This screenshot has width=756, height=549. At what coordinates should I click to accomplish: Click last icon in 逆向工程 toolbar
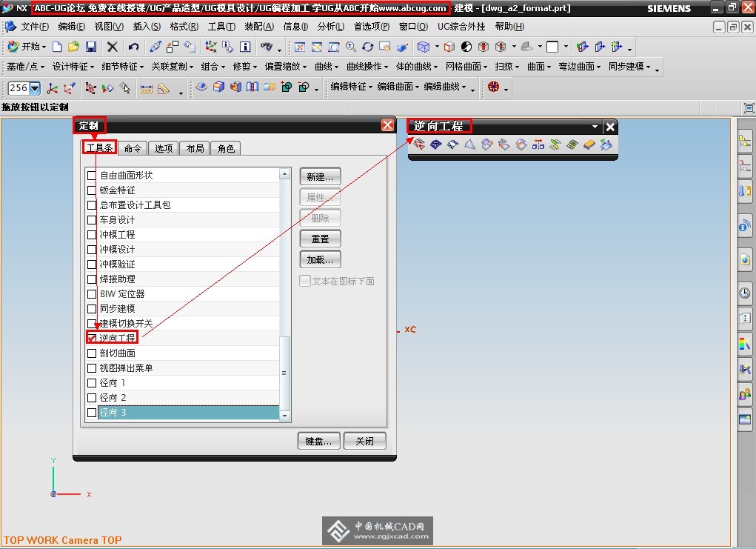(x=606, y=144)
